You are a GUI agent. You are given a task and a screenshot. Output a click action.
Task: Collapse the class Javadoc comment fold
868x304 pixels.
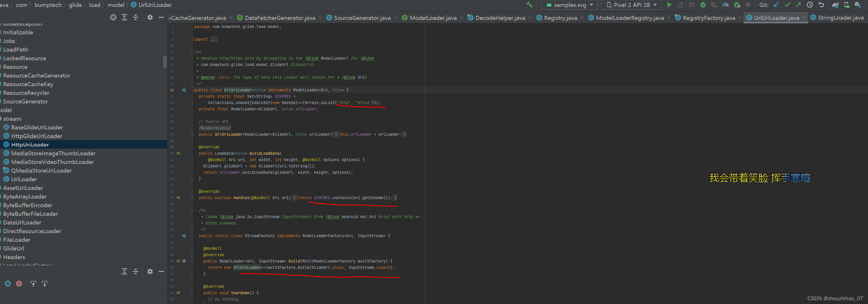(192, 52)
